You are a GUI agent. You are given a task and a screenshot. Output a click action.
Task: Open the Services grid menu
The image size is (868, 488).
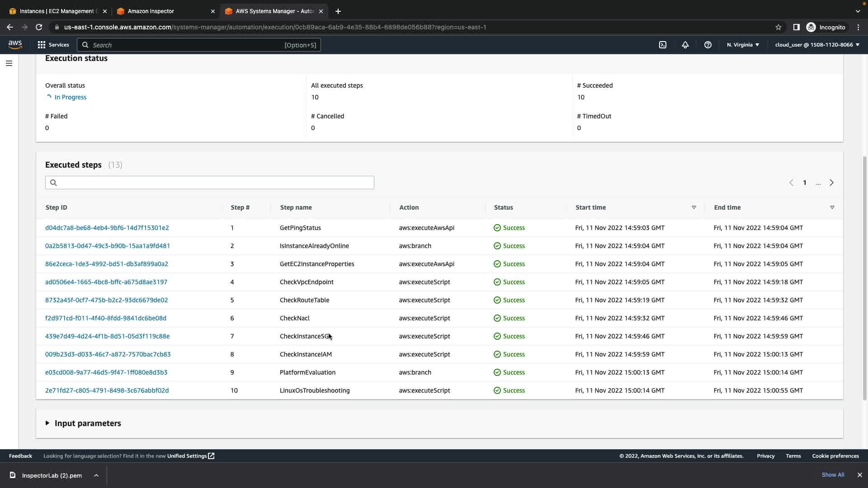53,45
